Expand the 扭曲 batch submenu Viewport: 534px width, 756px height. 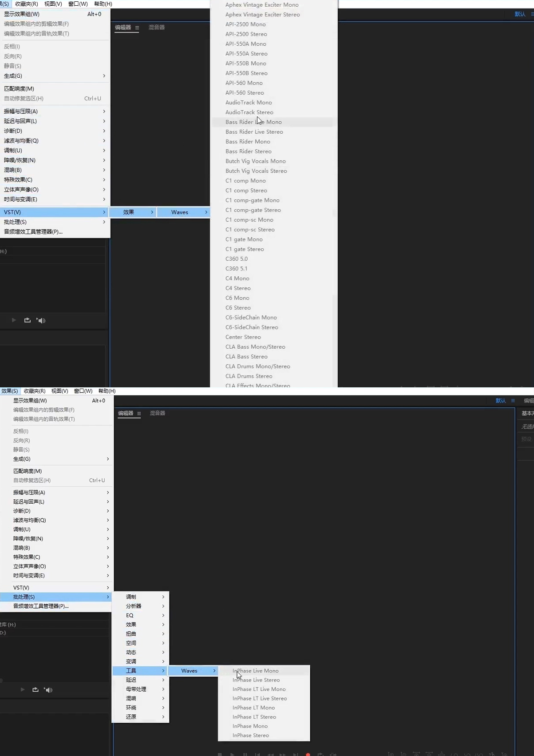(x=140, y=634)
